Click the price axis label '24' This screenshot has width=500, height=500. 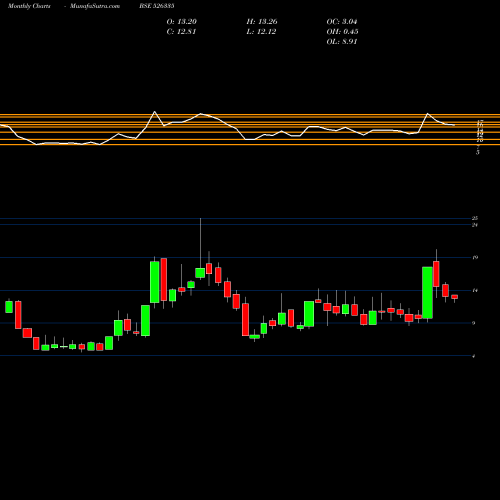[x=475, y=225]
